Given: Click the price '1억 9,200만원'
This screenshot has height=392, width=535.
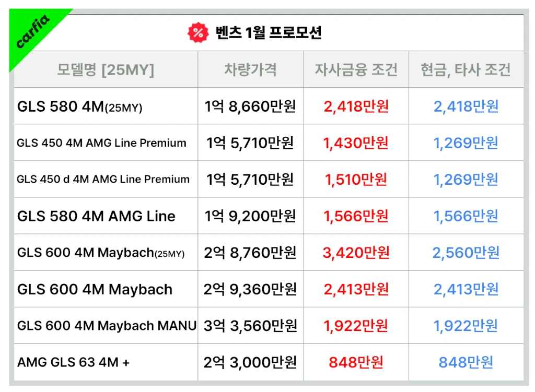Looking at the screenshot, I should (250, 216).
